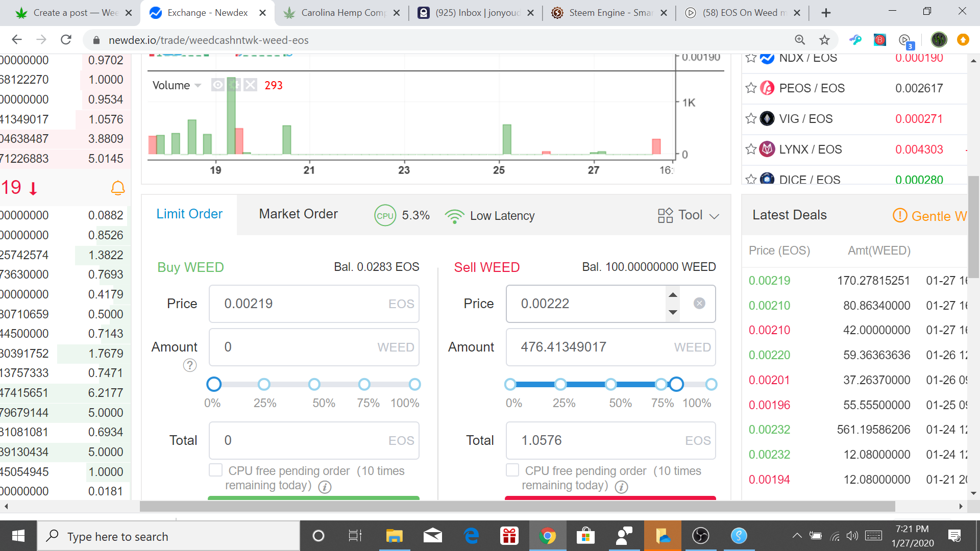Switch to Carolina Hemp Company browser tab
Image resolution: width=980 pixels, height=551 pixels.
coord(342,13)
